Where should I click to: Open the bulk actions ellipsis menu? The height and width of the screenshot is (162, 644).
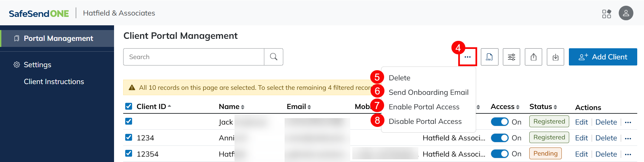pyautogui.click(x=467, y=57)
